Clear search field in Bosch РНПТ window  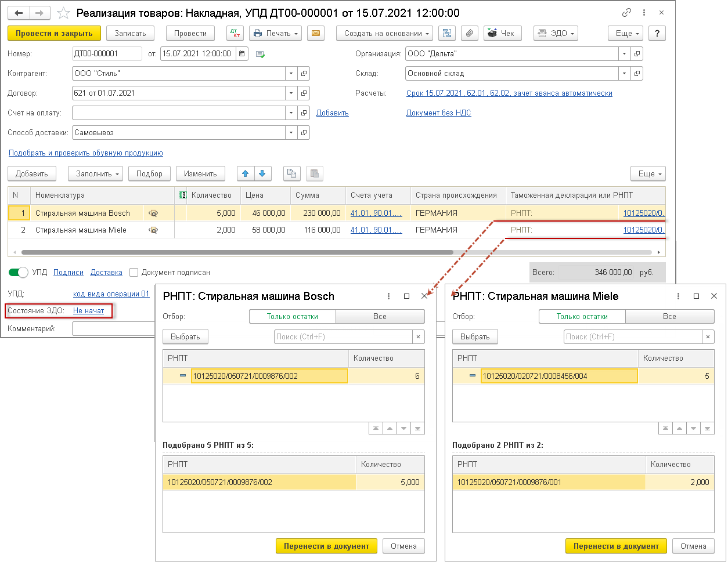419,337
